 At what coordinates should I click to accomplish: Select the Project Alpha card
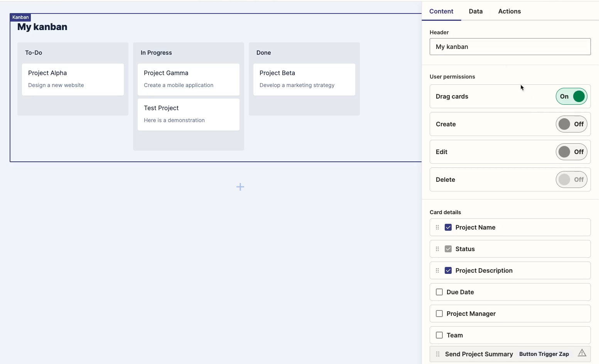coord(73,79)
